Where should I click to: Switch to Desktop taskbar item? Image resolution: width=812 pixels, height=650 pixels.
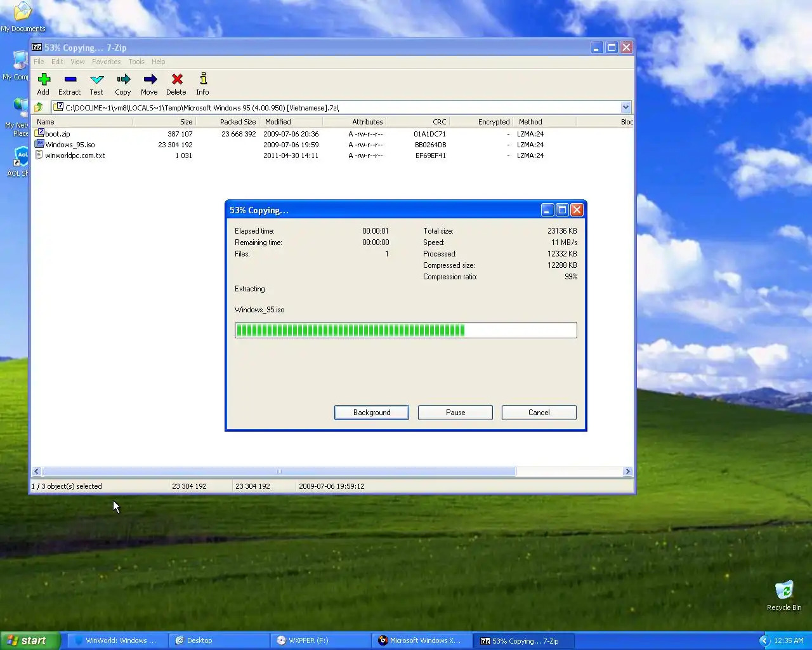(219, 640)
